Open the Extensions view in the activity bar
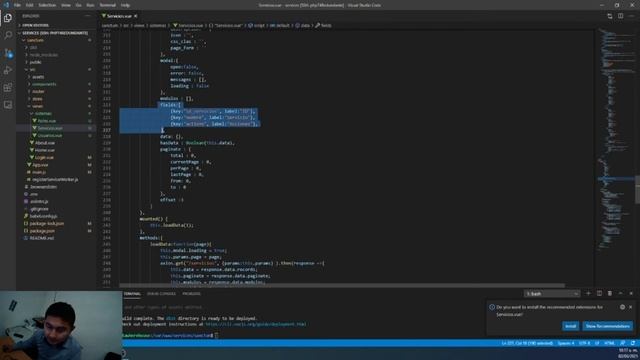 8,87
